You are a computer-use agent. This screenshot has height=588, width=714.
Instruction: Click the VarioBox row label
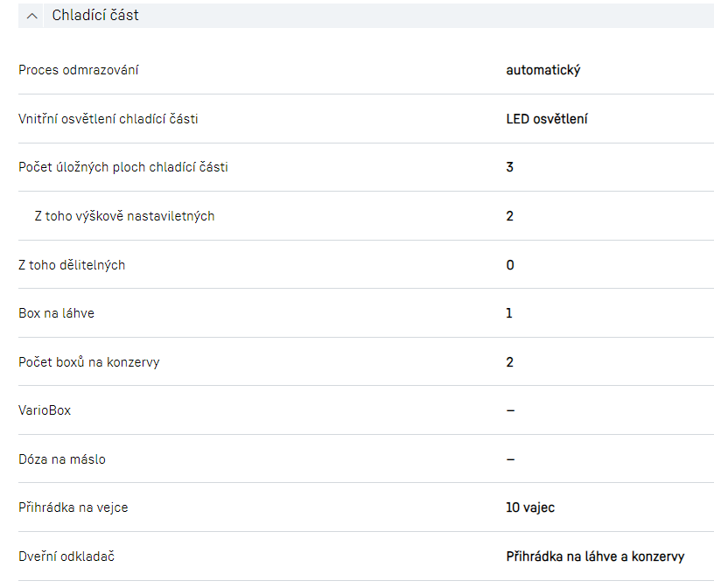click(45, 410)
